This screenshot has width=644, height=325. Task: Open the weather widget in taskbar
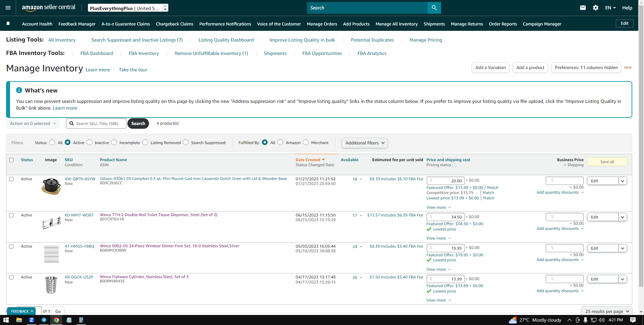click(x=535, y=320)
